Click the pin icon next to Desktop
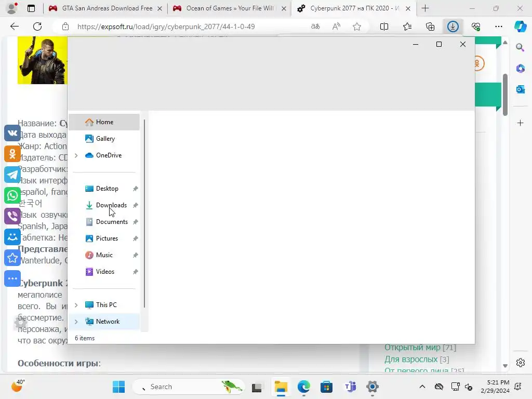 [135, 189]
